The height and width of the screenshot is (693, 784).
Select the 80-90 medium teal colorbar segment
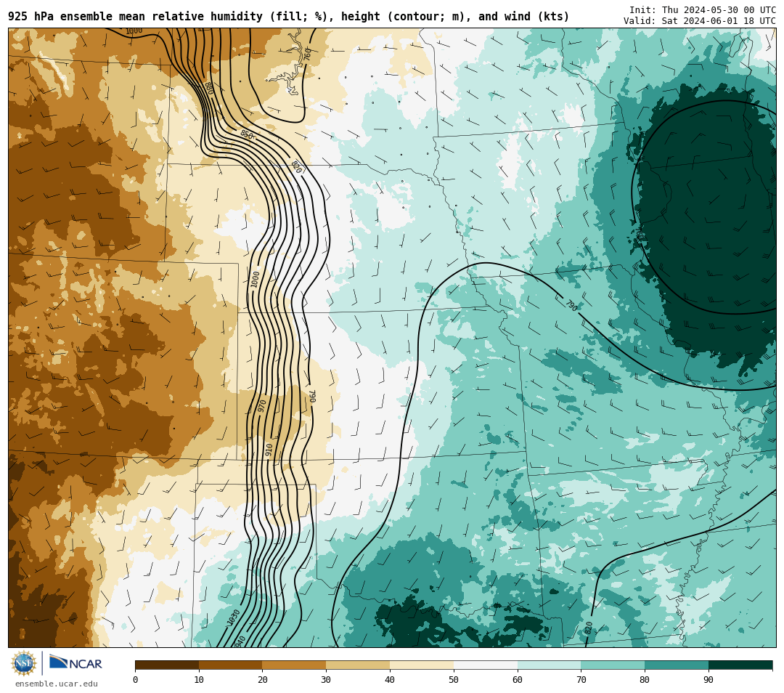click(x=677, y=665)
